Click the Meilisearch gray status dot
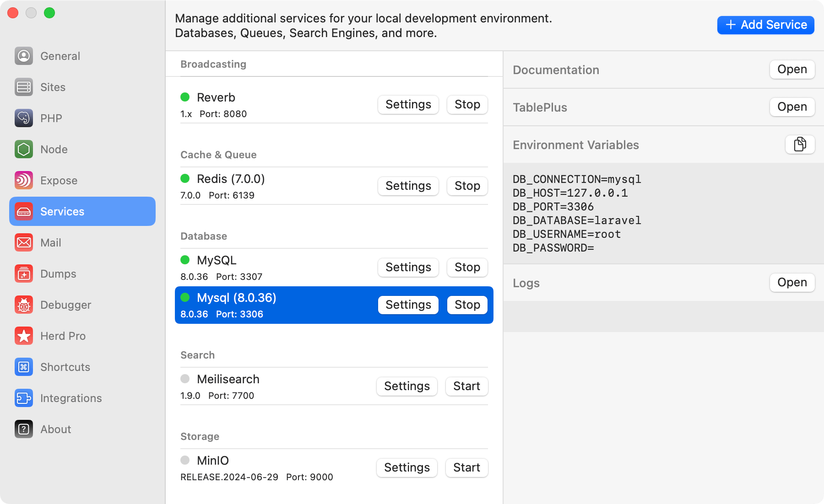The height and width of the screenshot is (504, 824). point(185,379)
